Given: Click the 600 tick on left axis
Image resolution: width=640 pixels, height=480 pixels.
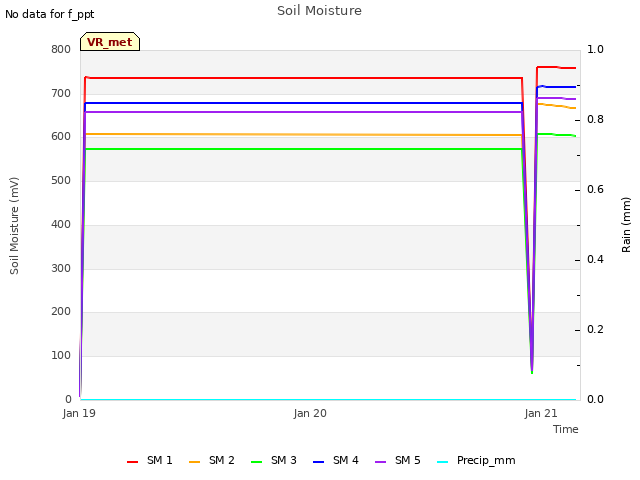Looking at the screenshot, I should 61,137.
